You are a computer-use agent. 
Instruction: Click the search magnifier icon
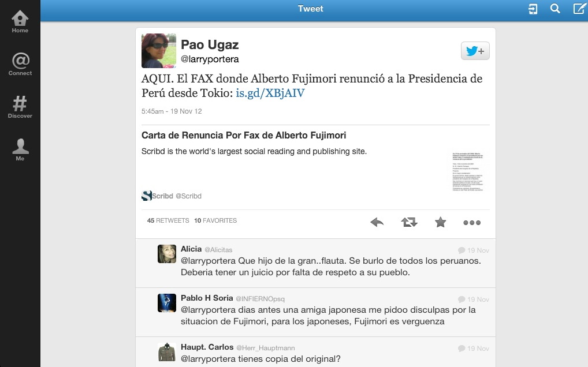coord(555,9)
